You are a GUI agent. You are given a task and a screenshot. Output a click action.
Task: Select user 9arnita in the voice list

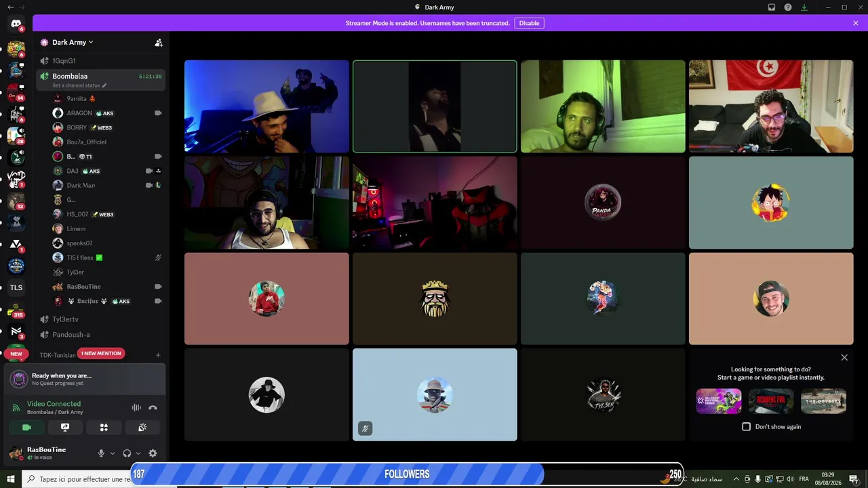108,98
